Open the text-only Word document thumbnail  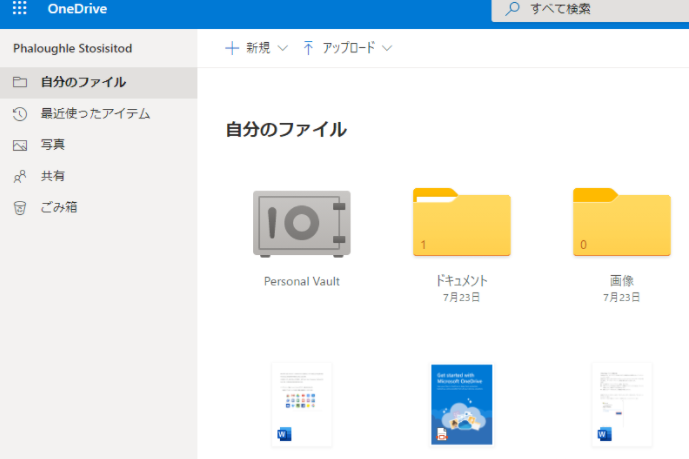pyautogui.click(x=622, y=405)
